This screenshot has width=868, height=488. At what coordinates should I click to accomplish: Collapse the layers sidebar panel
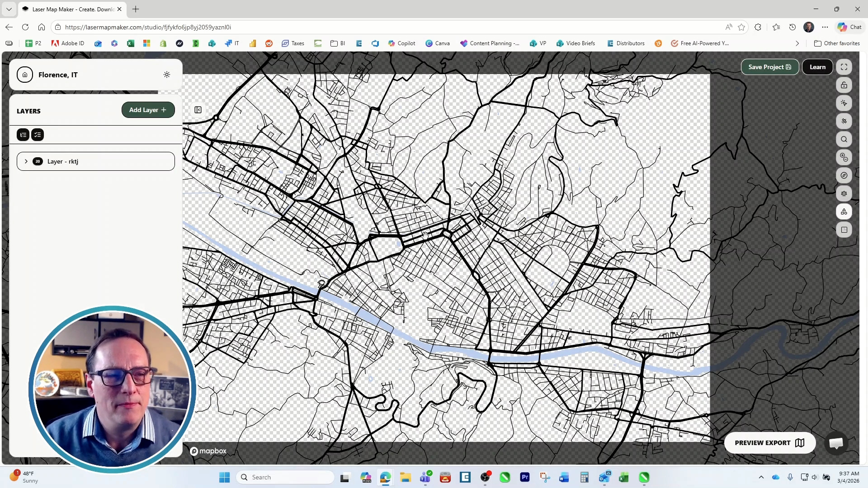click(x=198, y=110)
